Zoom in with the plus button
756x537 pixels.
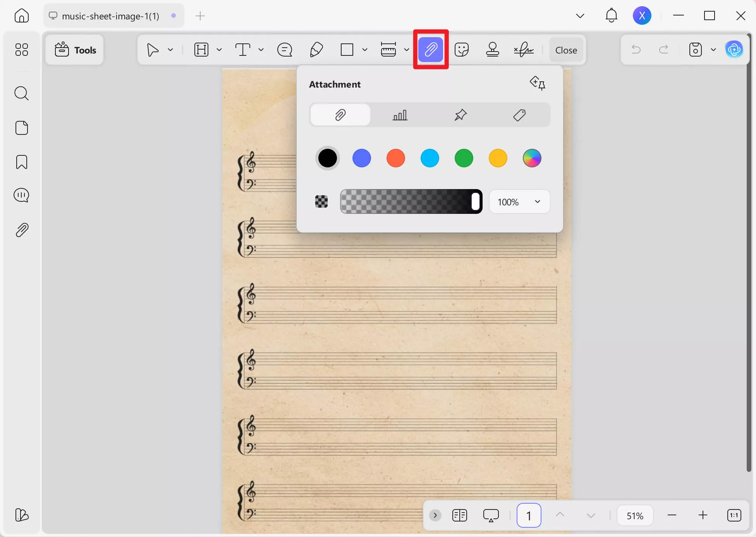tap(703, 515)
